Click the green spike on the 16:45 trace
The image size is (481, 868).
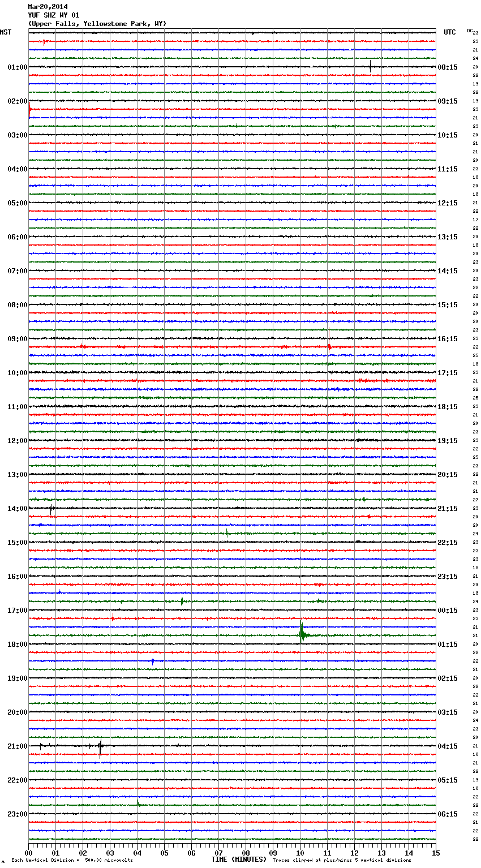[x=182, y=601]
